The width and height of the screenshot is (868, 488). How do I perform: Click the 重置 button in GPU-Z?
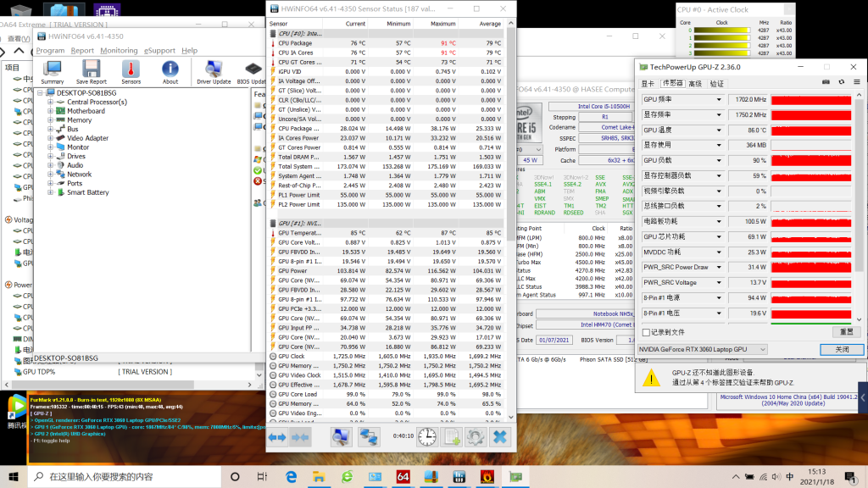pyautogui.click(x=845, y=331)
